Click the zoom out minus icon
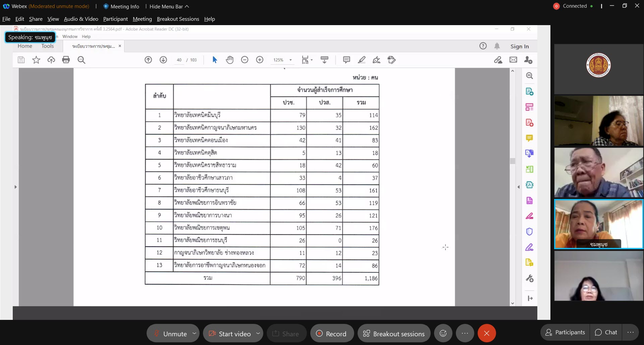This screenshot has height=345, width=644. pos(245,60)
